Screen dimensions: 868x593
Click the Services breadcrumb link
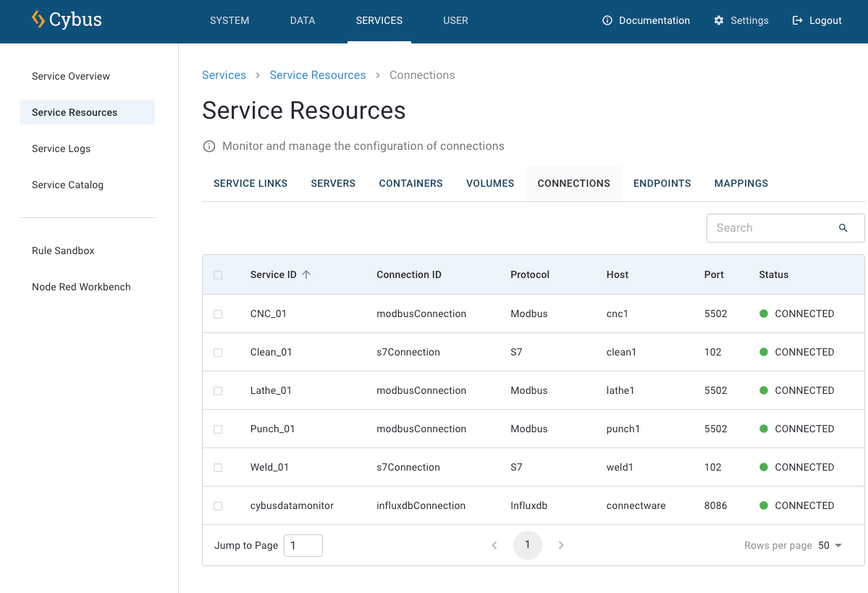224,75
